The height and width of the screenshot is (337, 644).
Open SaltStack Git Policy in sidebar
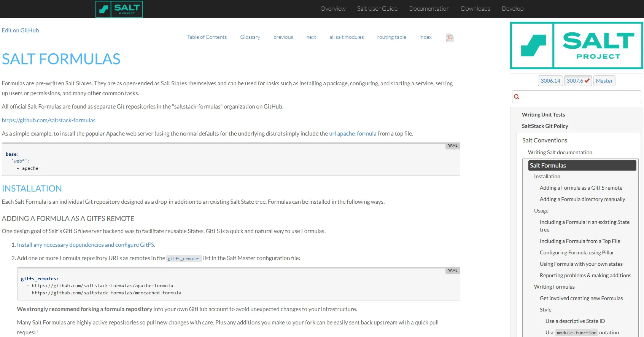[x=545, y=126]
